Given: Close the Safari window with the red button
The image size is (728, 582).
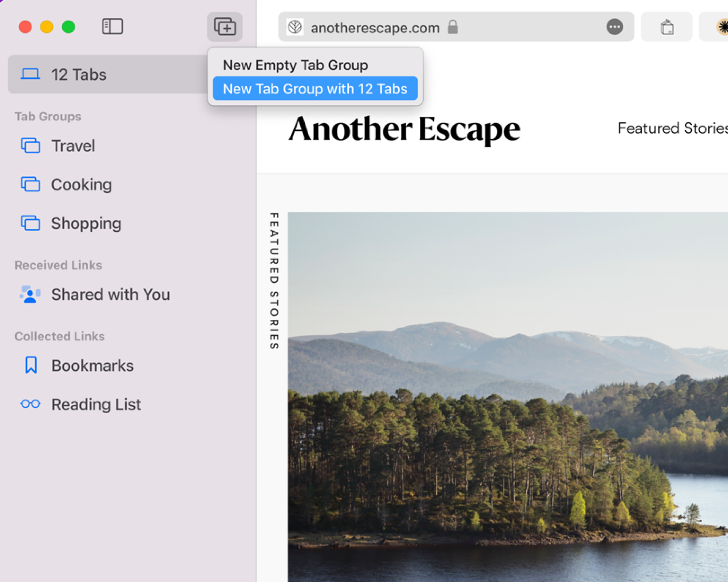Looking at the screenshot, I should point(25,27).
